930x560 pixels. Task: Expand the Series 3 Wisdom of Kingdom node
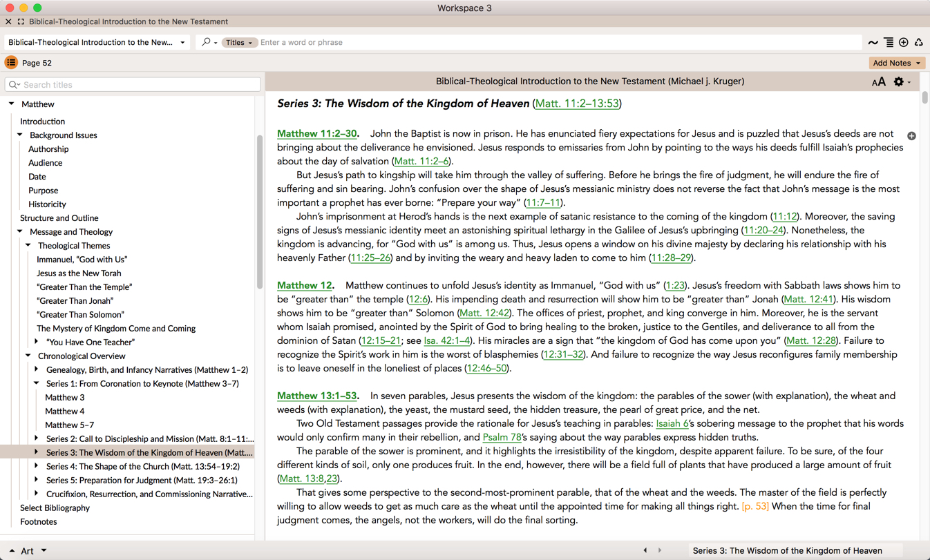coord(37,452)
